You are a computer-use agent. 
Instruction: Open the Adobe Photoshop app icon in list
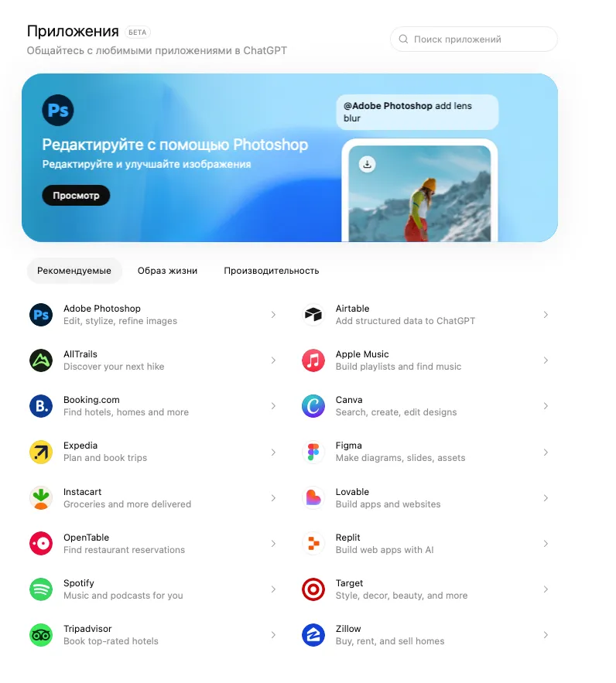(x=41, y=315)
